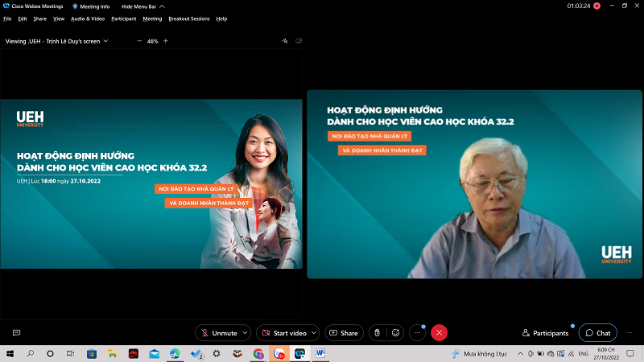Click the ENG input language indicator
Viewport: 644px width, 362px height.
point(583,354)
